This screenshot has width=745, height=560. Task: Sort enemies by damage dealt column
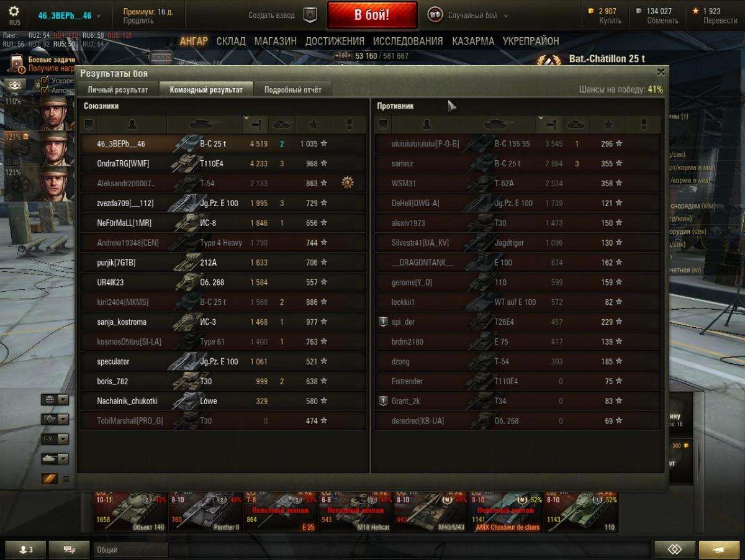549,124
